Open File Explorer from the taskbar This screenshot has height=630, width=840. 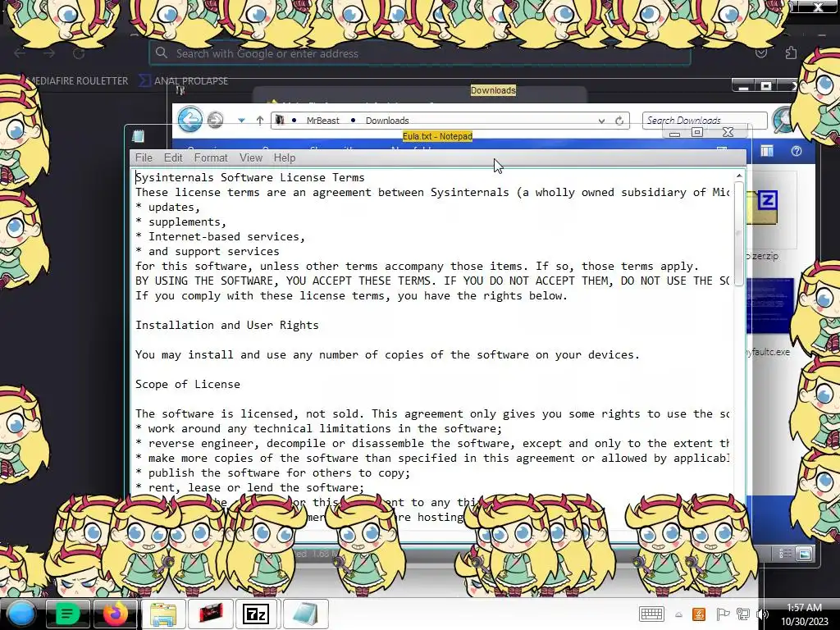click(x=163, y=614)
